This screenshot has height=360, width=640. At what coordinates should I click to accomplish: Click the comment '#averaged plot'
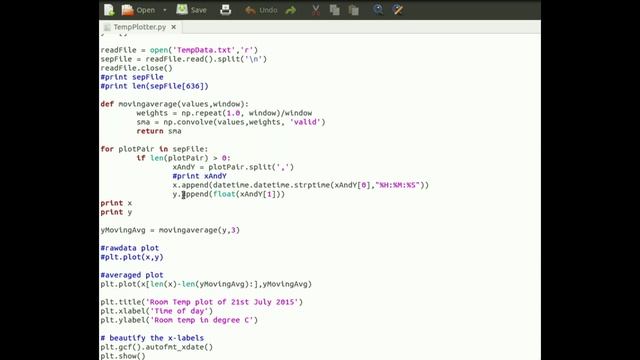tap(132, 275)
